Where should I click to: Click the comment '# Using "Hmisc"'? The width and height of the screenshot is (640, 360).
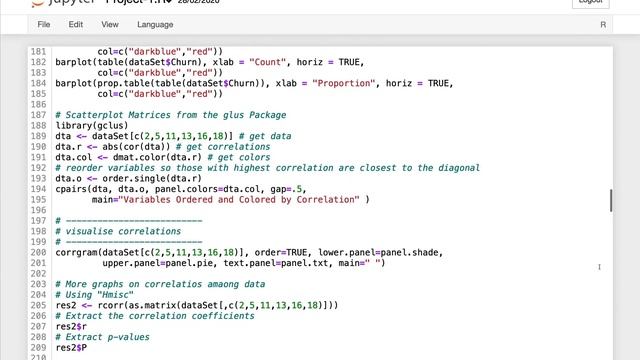coord(94,295)
